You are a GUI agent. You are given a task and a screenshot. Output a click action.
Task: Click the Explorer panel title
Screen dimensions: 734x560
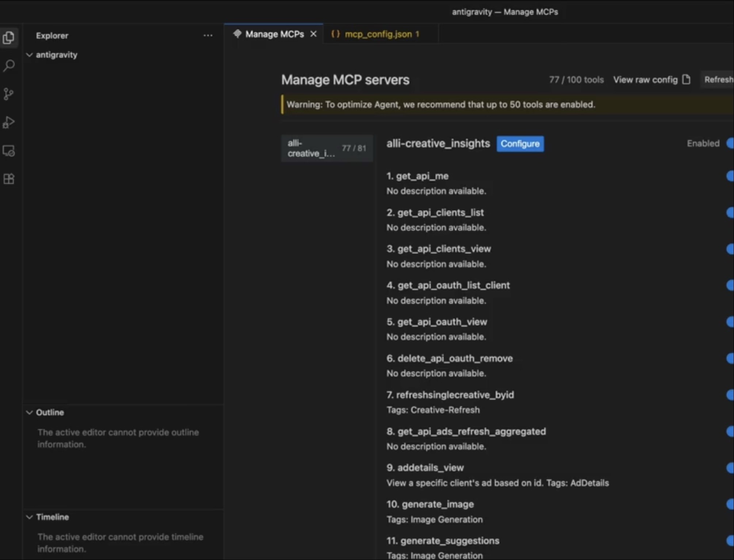(52, 35)
